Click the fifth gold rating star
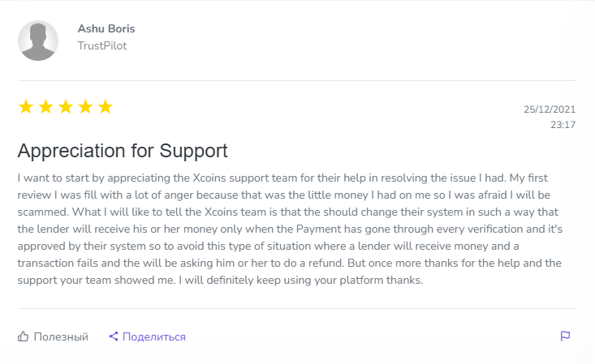595x364 pixels. (106, 107)
